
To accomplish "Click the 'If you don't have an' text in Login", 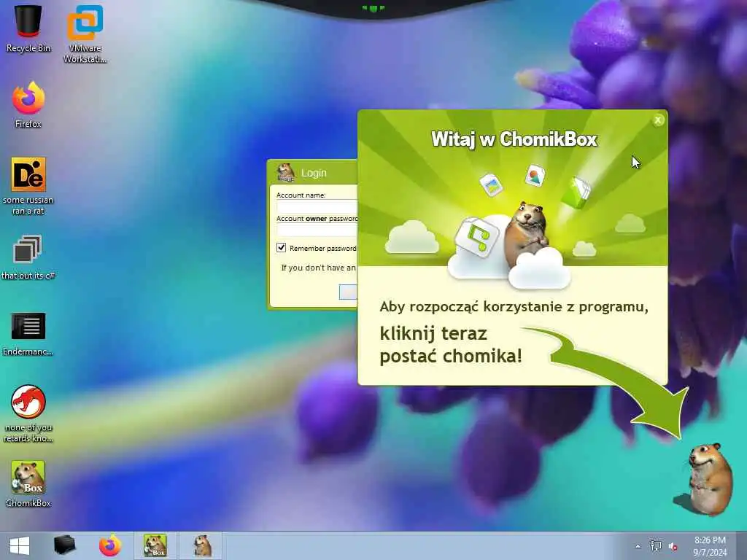I will pyautogui.click(x=318, y=268).
